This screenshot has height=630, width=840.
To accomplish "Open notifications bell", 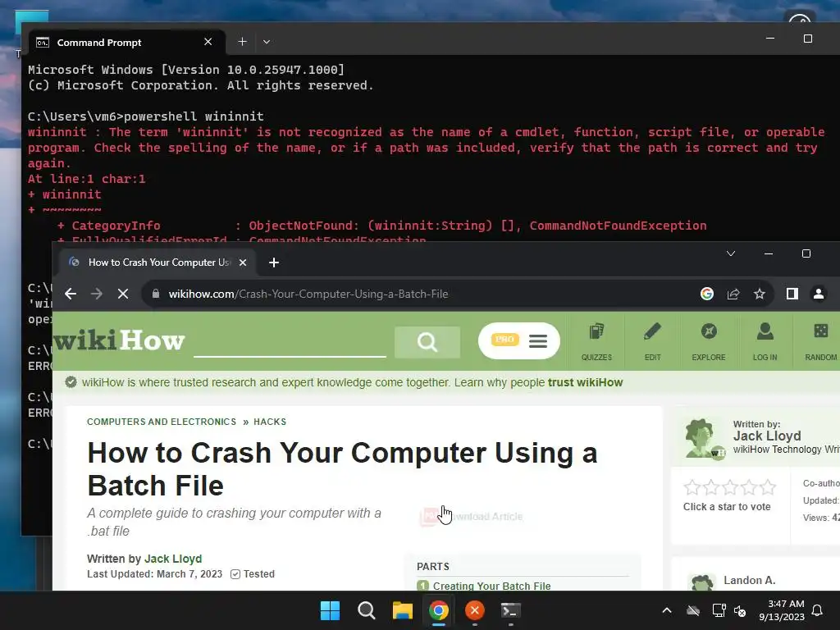I will coord(818,610).
